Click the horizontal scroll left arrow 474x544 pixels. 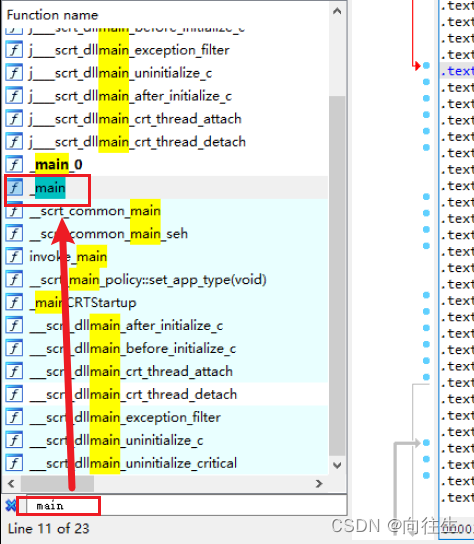tap(11, 483)
